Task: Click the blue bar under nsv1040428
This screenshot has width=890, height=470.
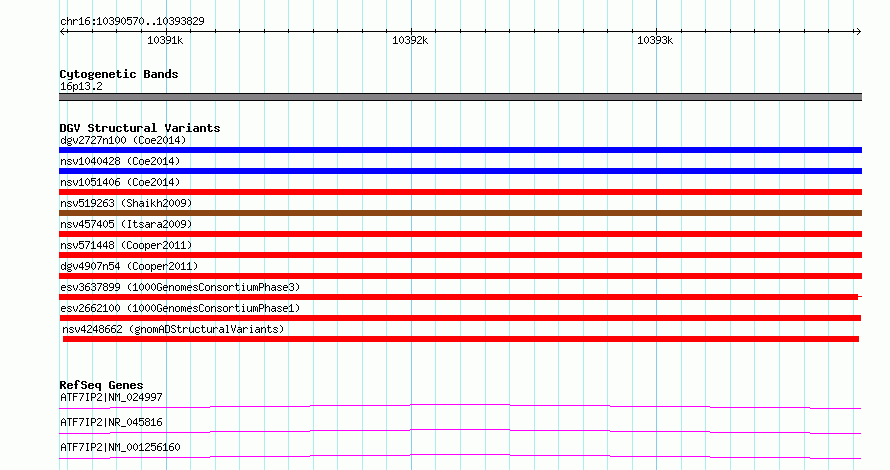Action: 460,171
